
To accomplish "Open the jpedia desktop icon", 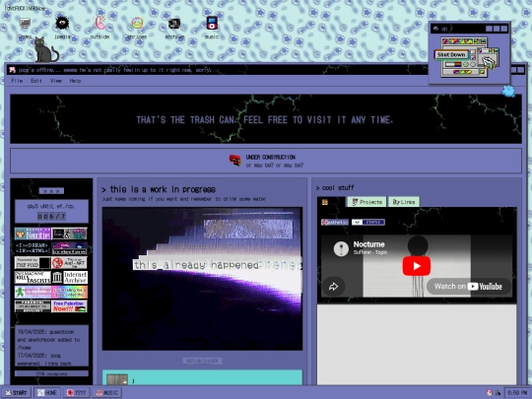I will (62, 28).
